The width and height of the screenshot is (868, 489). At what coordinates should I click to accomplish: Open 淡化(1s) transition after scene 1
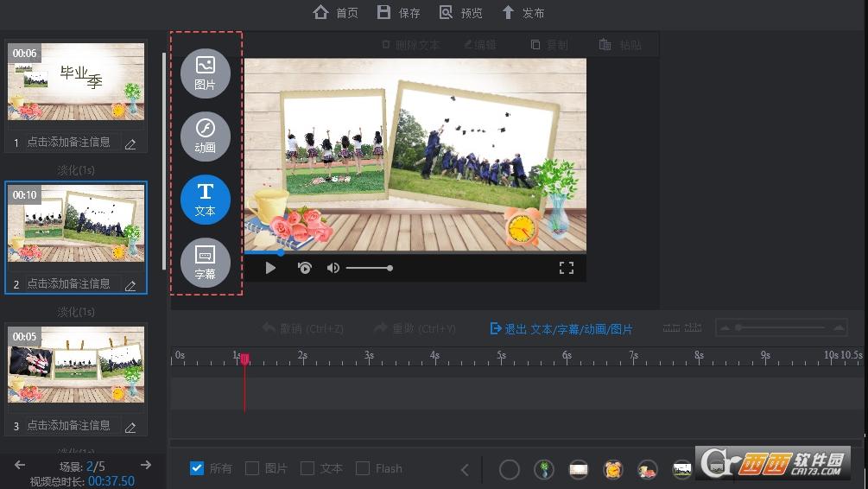[x=76, y=170]
